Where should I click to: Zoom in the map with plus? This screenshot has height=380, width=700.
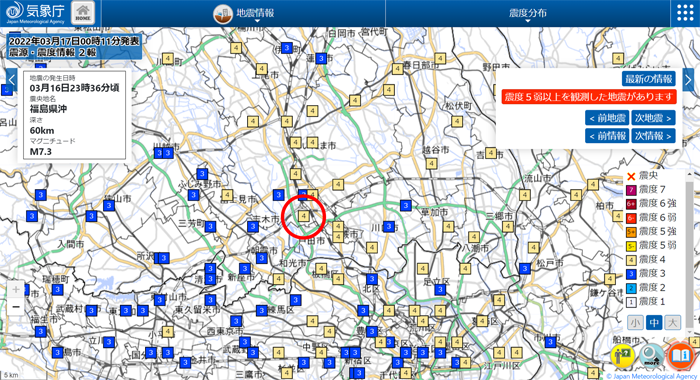pyautogui.click(x=16, y=289)
